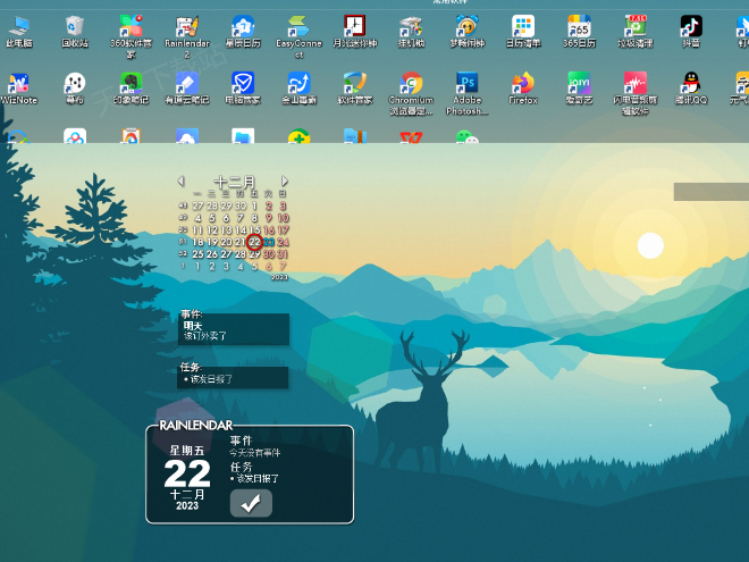Screen dimensions: 749x562
Task: Select date 25 in the calendar
Action: coord(198,254)
